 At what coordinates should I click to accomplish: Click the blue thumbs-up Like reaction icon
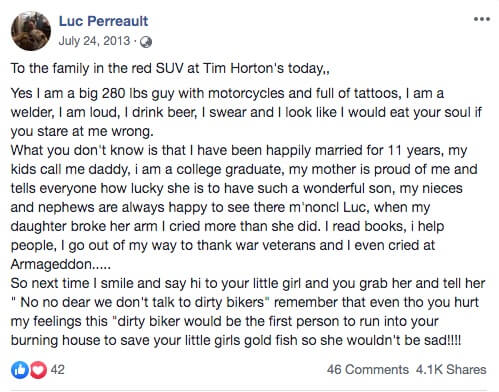click(20, 370)
